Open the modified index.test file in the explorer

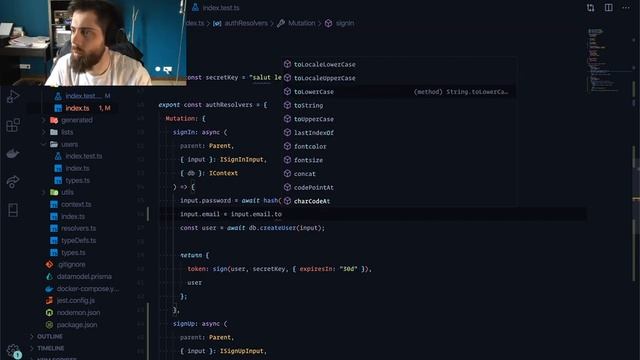pos(82,96)
